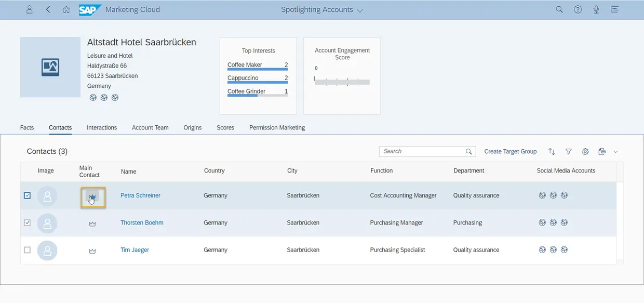This screenshot has width=644, height=303.
Task: Go to the Account Team tab
Action: coord(150,127)
